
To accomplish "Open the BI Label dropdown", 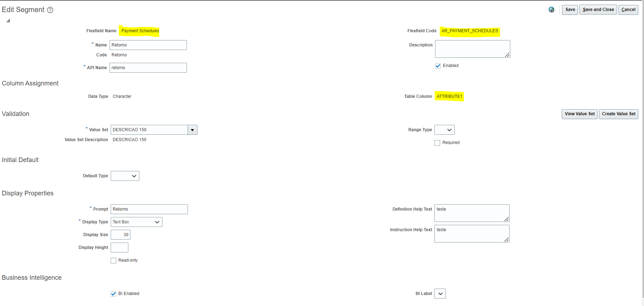I will pos(440,294).
